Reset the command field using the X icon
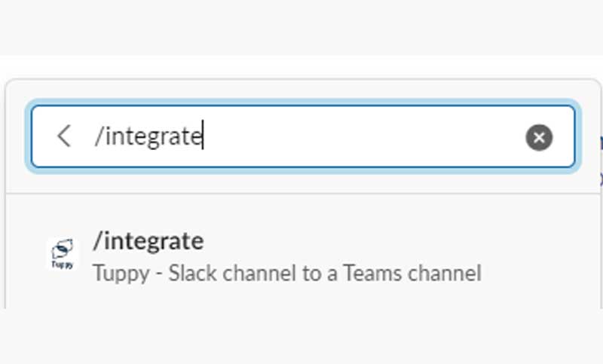This screenshot has width=603, height=364. 539,137
